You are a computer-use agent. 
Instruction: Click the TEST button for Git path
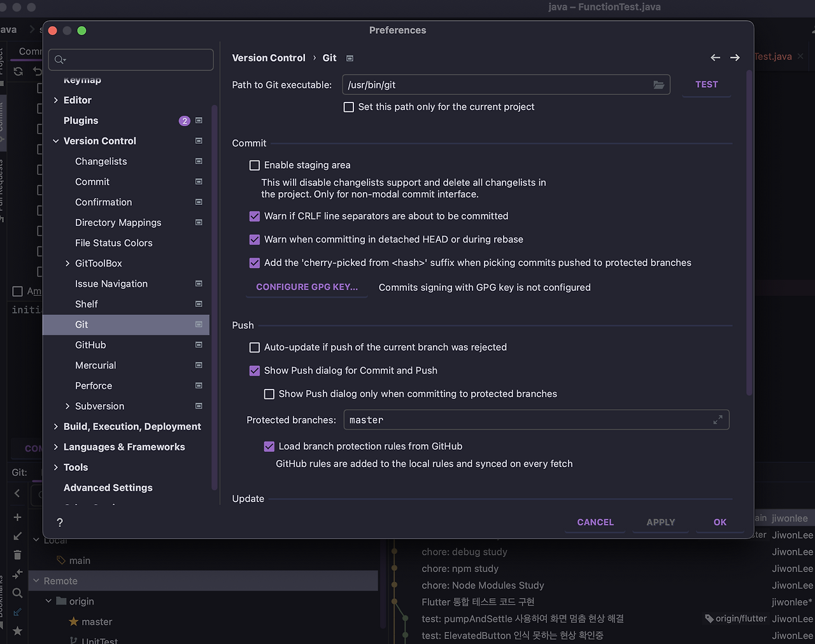[x=707, y=85]
